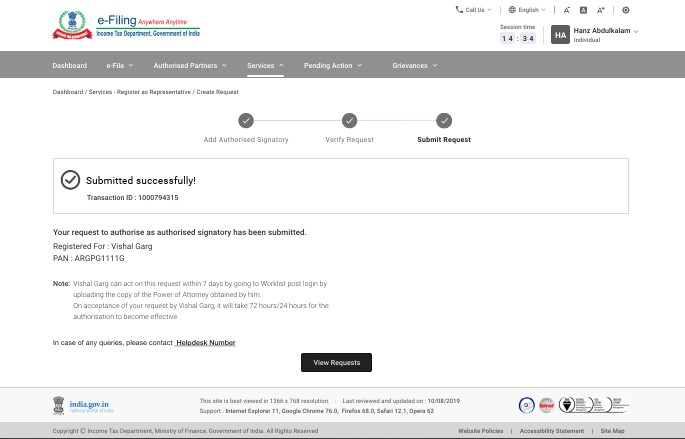Click the Add Authorised Signatory step checkmark
This screenshot has height=439, width=685.
tap(246, 120)
